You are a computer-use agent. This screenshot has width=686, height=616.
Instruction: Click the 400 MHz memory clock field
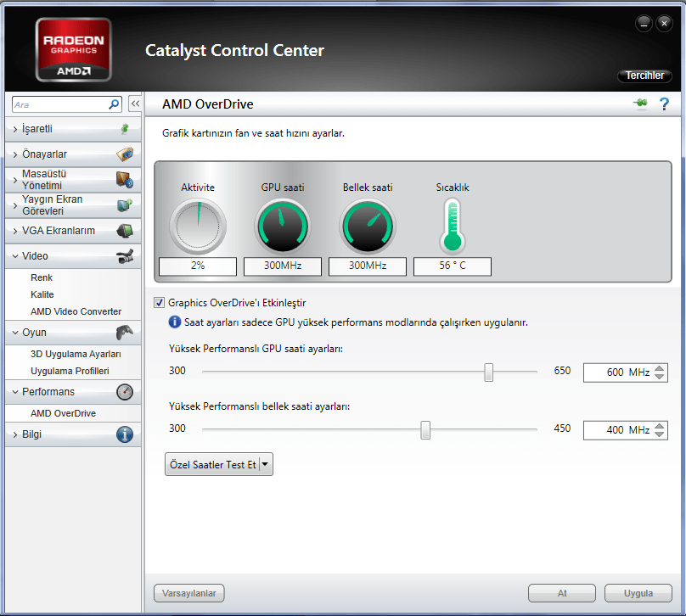[618, 430]
